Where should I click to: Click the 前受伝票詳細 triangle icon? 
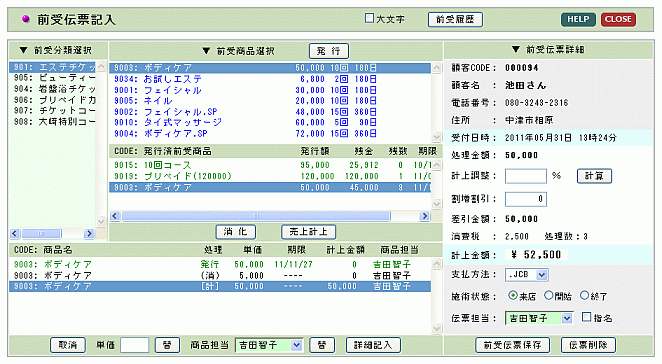click(515, 49)
